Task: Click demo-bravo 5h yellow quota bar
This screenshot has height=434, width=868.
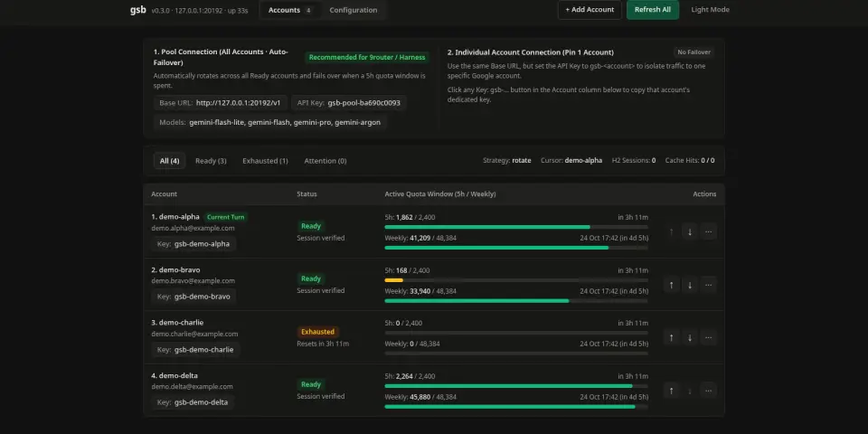Action: click(x=393, y=280)
